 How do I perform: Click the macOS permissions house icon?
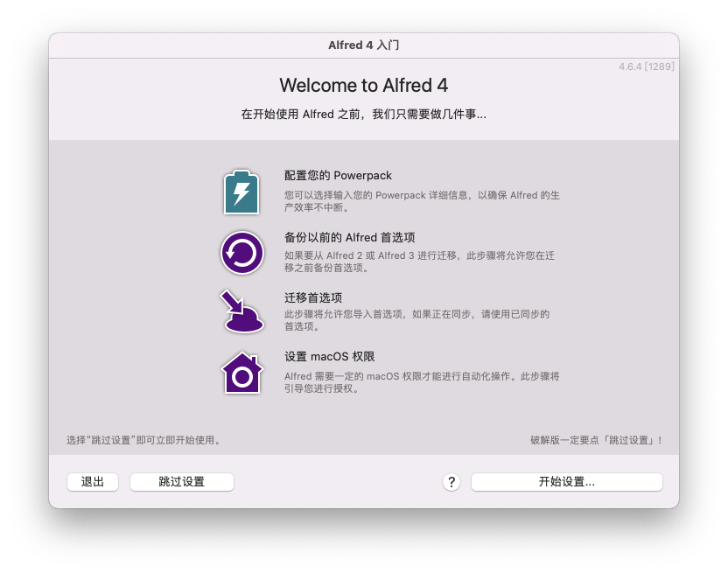point(241,373)
